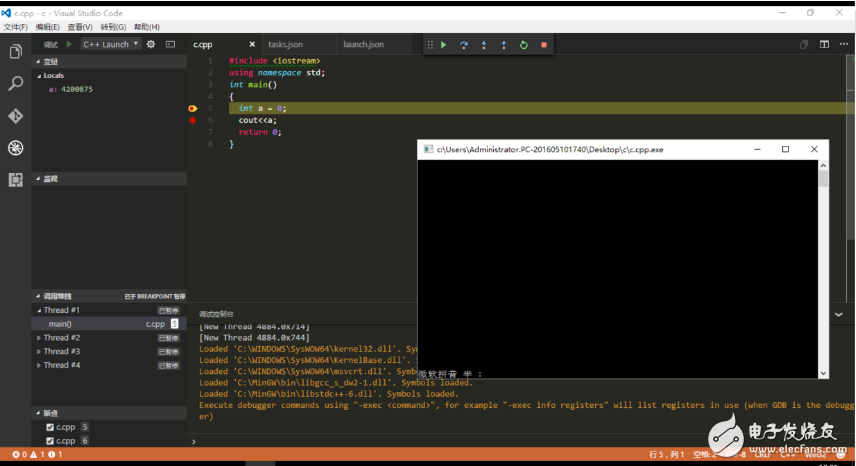Open the Edit (E) menu

point(47,27)
